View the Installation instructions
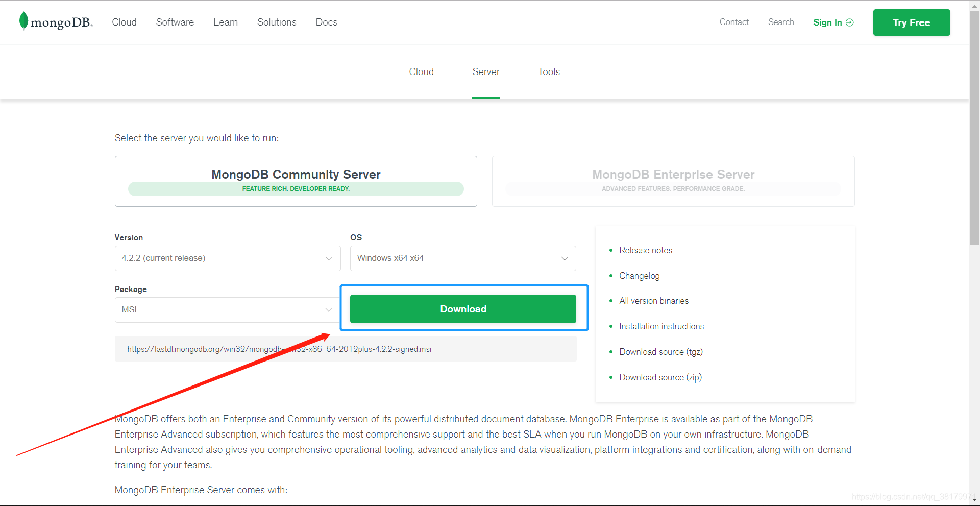 click(661, 326)
